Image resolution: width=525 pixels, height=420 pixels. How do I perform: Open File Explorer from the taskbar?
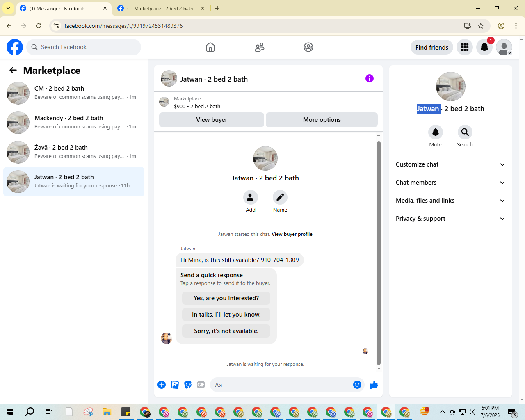click(107, 412)
